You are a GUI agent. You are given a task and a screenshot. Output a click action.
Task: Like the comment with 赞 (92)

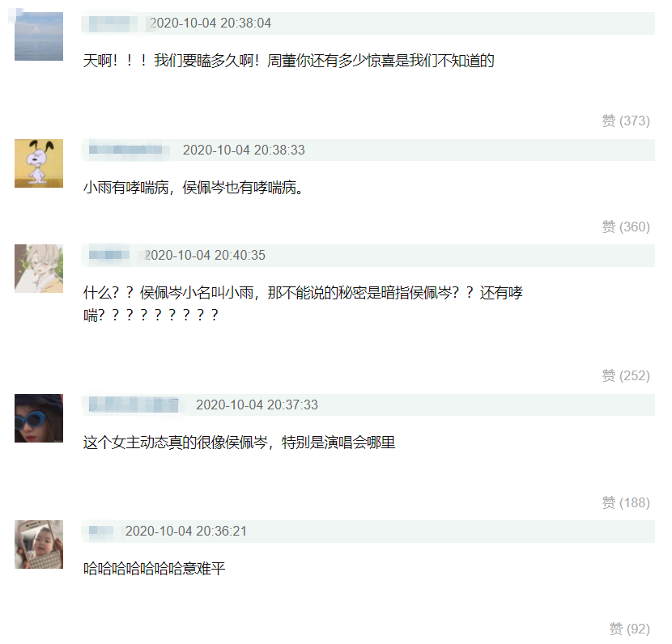click(x=630, y=629)
